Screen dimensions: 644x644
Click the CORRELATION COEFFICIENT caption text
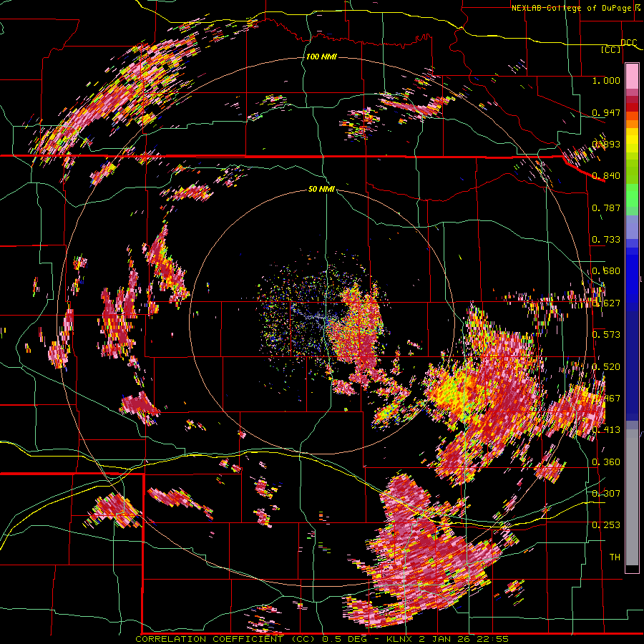click(209, 639)
